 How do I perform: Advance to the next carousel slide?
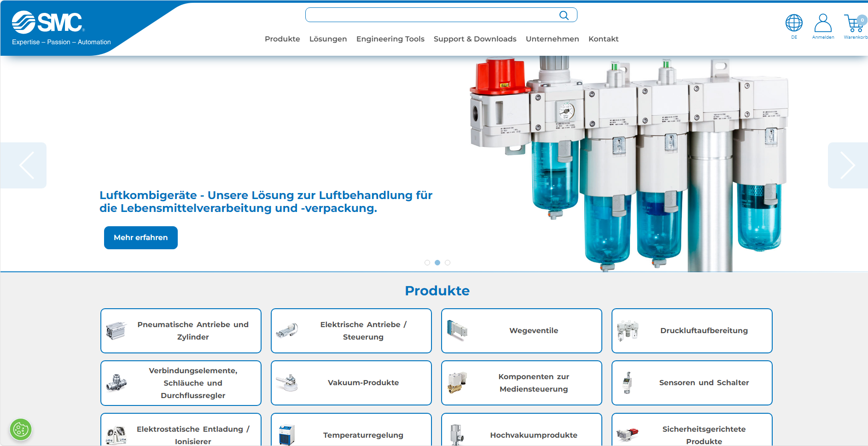pyautogui.click(x=848, y=165)
